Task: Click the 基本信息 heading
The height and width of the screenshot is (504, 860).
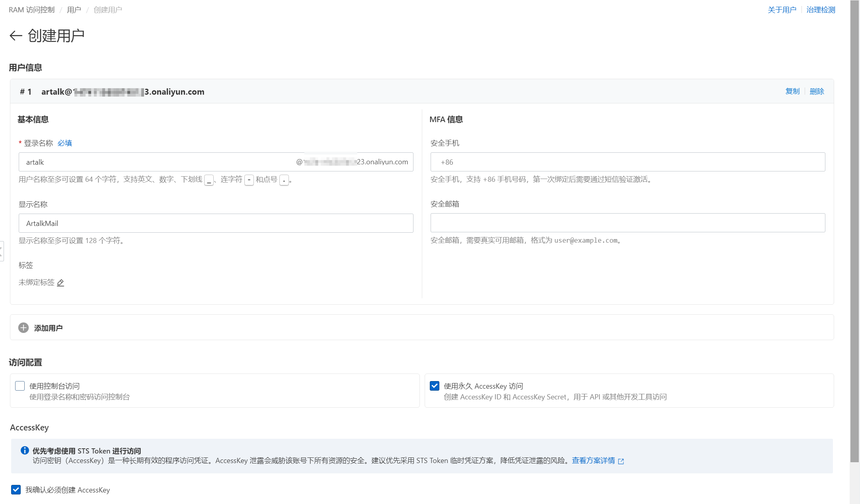Action: pos(33,119)
